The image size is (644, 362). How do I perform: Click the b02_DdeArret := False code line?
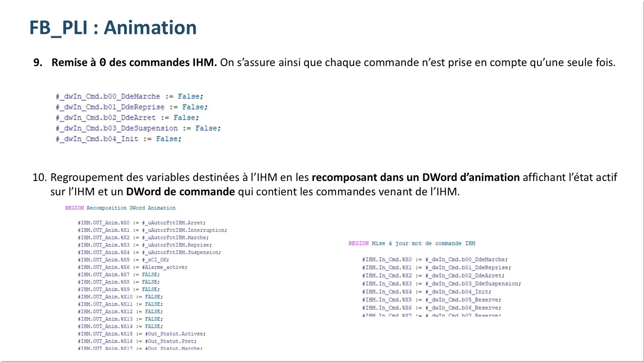click(127, 118)
